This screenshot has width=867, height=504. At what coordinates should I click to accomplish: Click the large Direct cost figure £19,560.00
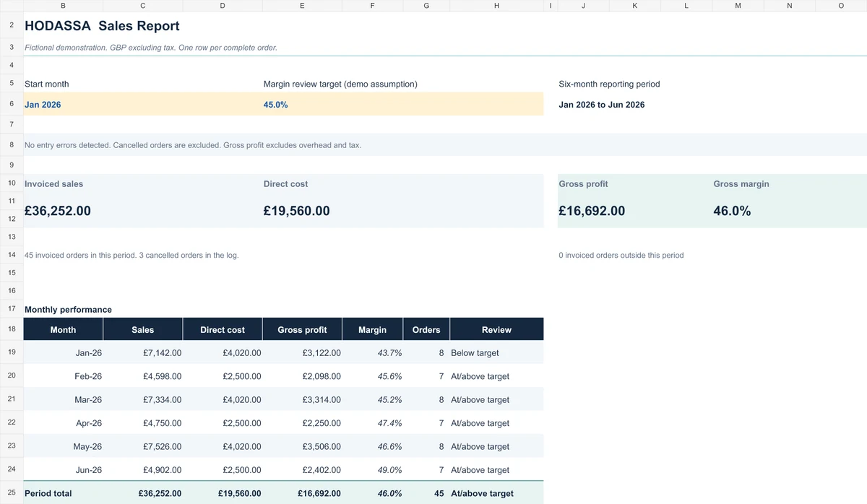tap(296, 211)
